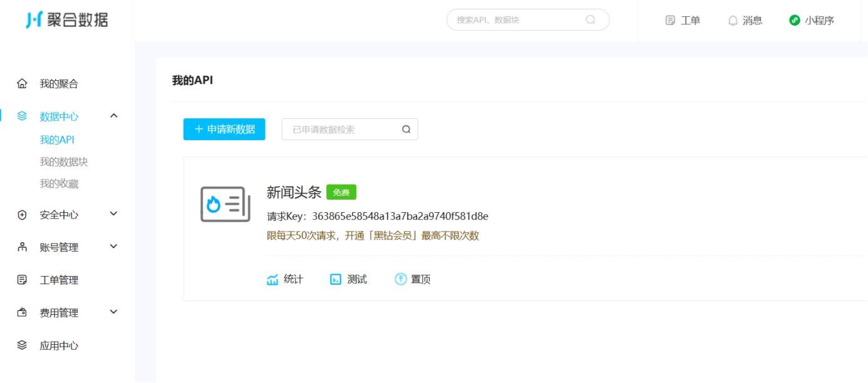
Task: Click the 工单 document icon in header
Action: [670, 21]
